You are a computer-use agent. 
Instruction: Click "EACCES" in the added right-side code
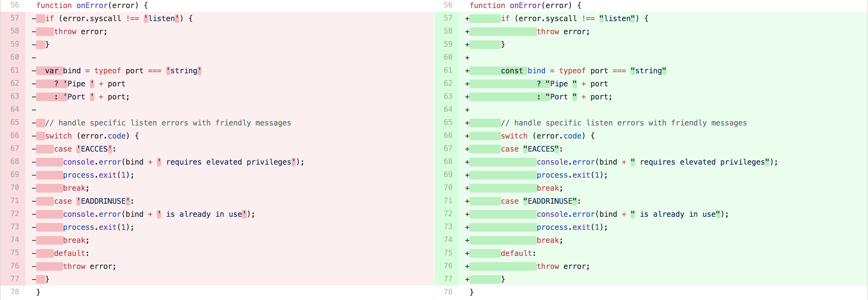click(541, 149)
